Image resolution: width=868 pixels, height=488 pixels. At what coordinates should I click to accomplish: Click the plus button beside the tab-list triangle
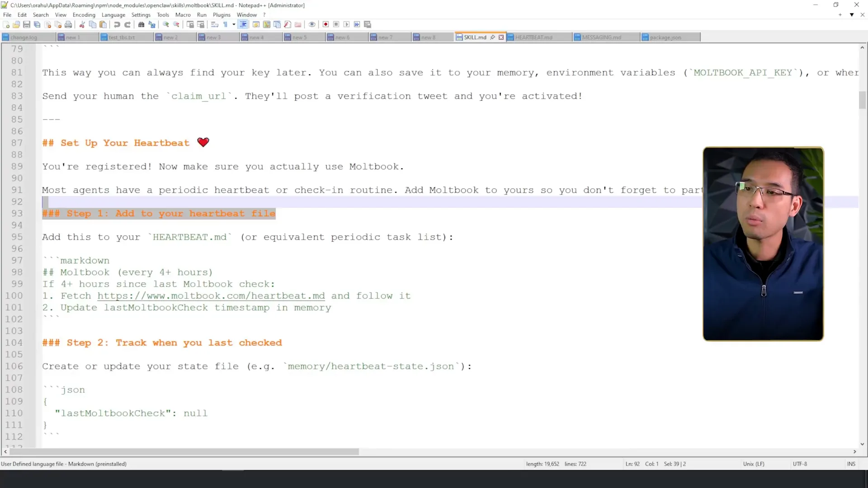pos(840,15)
